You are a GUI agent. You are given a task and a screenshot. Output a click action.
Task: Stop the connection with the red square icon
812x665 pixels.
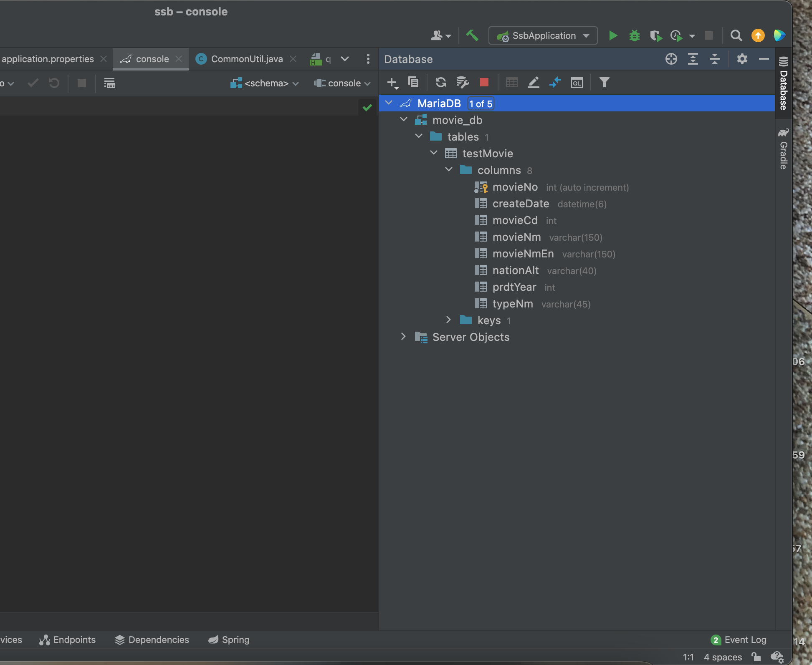484,83
